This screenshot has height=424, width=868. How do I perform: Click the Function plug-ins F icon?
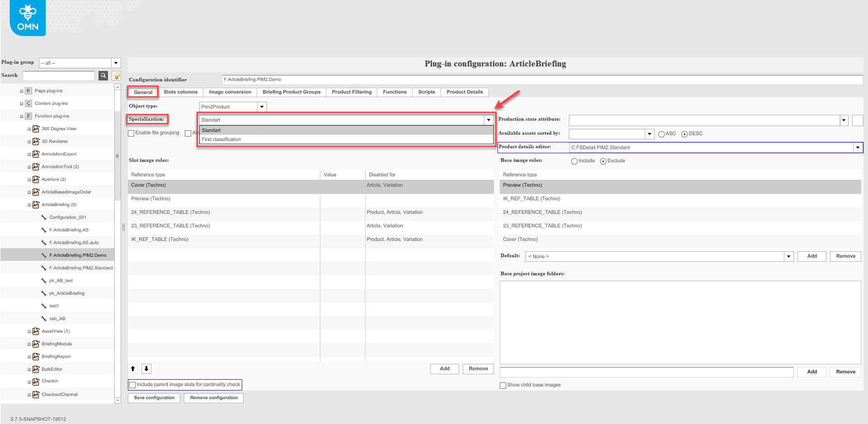(28, 116)
